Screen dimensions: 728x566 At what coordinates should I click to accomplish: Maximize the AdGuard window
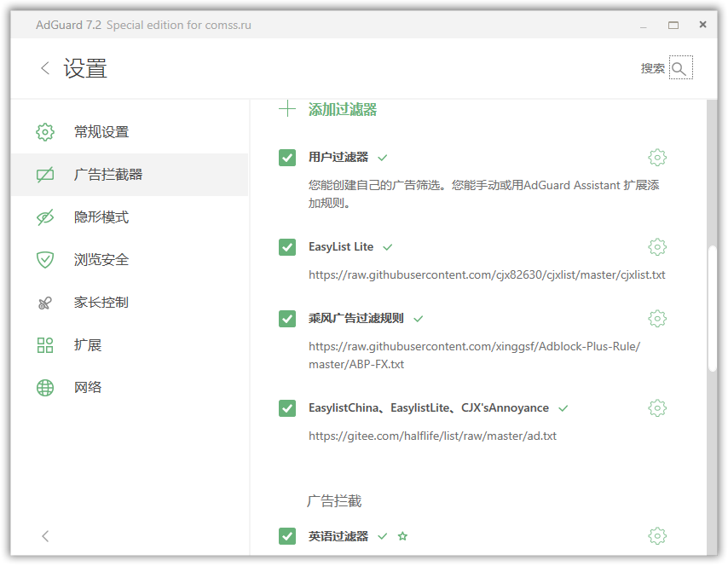(673, 25)
